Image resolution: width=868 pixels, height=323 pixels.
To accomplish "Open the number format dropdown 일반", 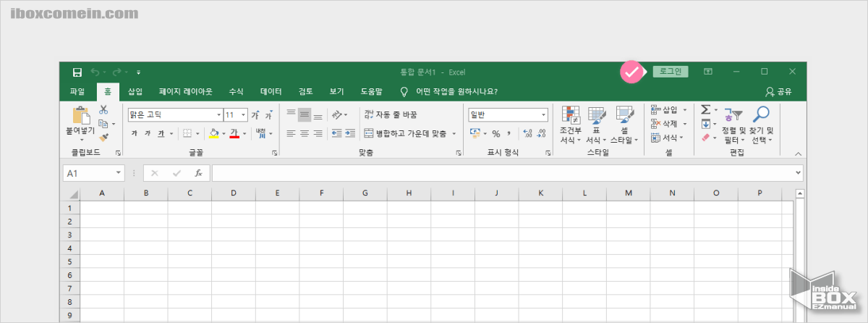I will click(543, 115).
